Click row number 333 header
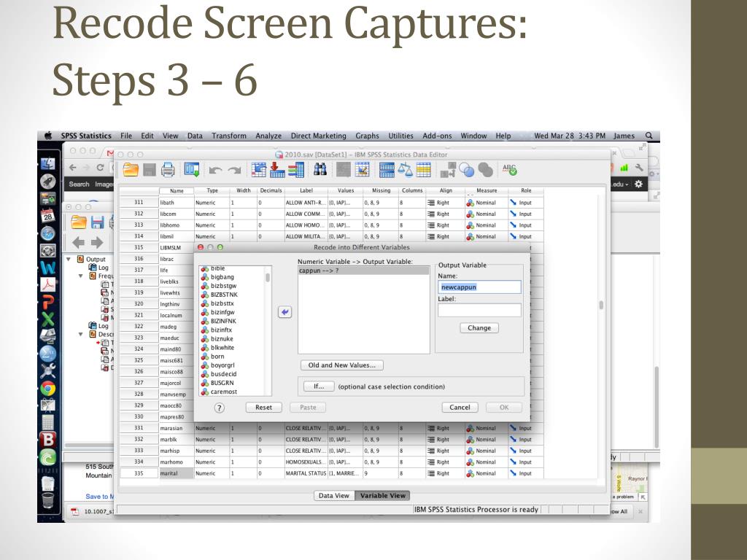Image resolution: width=747 pixels, height=560 pixels. (139, 451)
